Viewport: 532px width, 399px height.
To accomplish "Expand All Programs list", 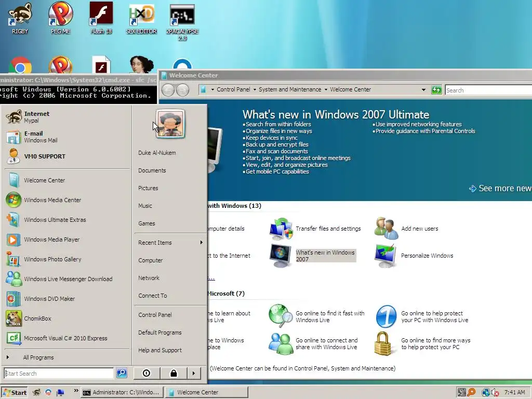I will coord(67,357).
